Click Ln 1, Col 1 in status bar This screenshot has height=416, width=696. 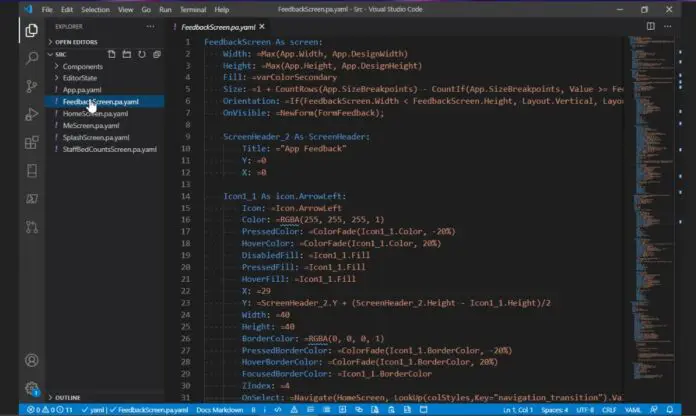pos(518,410)
